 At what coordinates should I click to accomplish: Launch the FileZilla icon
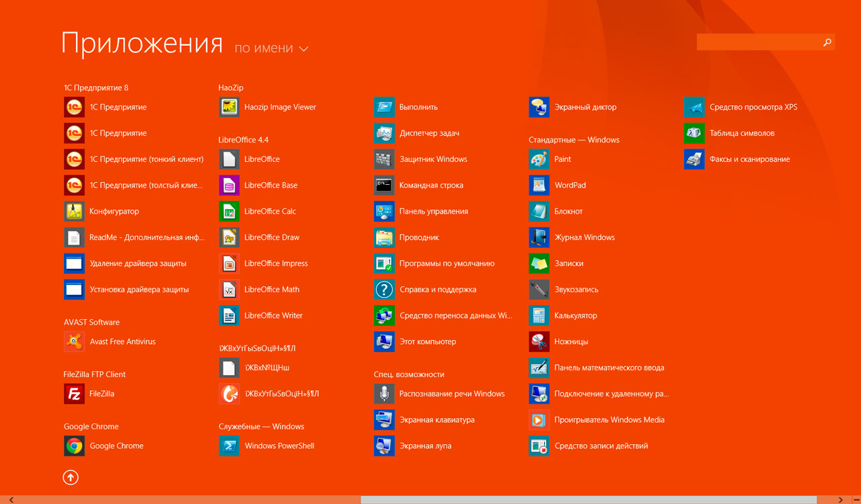pyautogui.click(x=74, y=394)
